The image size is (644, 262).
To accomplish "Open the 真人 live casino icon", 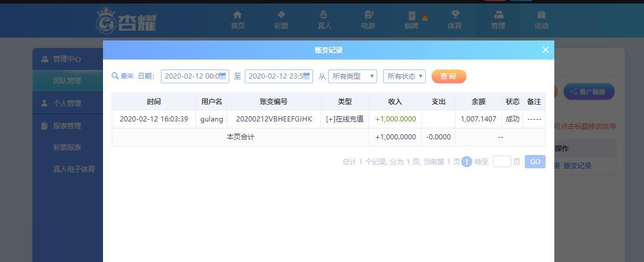I will tap(324, 15).
